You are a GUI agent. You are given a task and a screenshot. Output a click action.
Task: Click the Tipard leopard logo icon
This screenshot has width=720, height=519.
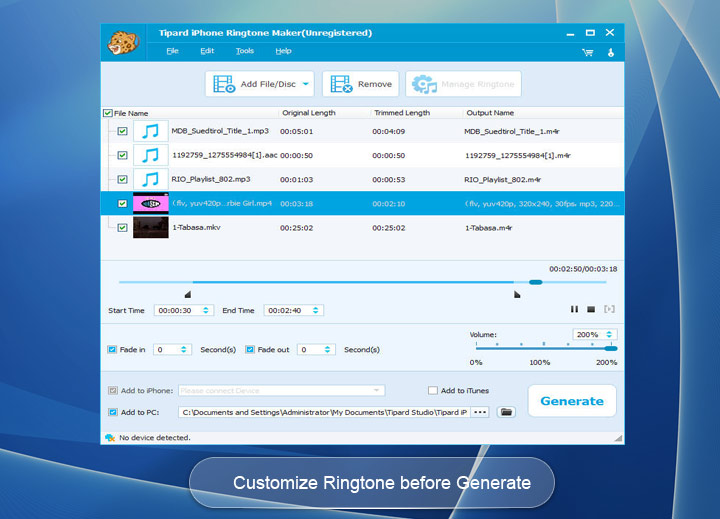(123, 42)
